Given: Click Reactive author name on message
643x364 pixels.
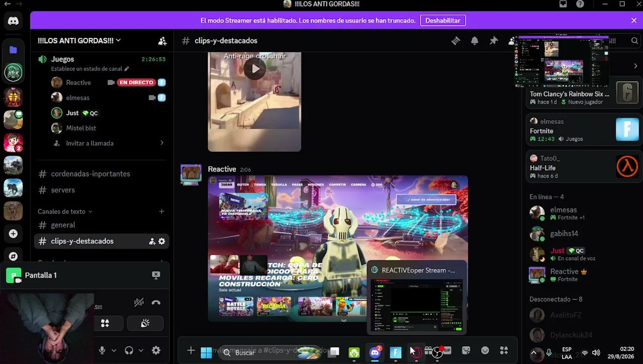Looking at the screenshot, I should (x=222, y=169).
